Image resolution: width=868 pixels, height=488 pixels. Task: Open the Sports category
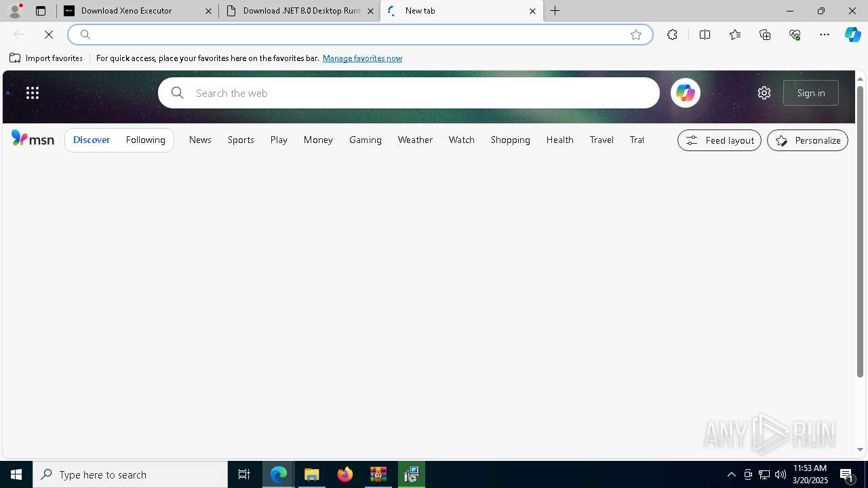click(241, 140)
